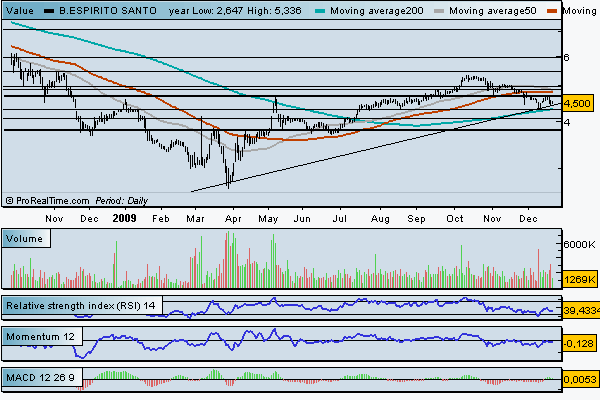Click the yellow -0,128 momentum value tag
The image size is (600, 400).
coord(579,343)
